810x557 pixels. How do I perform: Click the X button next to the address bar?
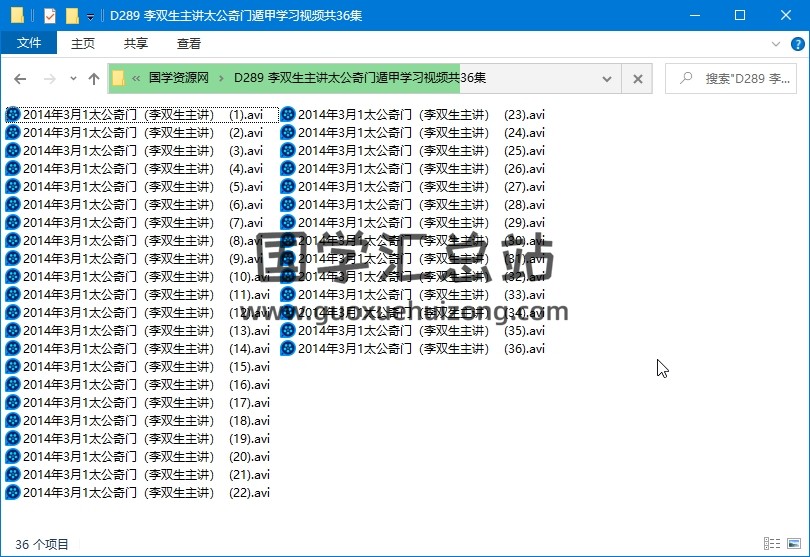[637, 79]
